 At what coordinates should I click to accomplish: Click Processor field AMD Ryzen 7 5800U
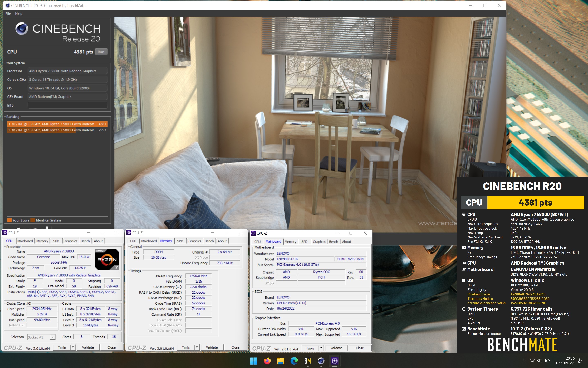click(67, 71)
